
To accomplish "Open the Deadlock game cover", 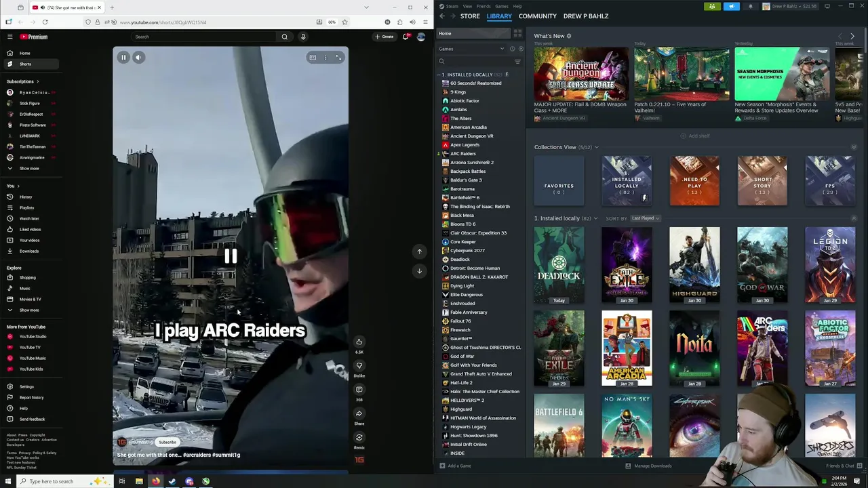I will [559, 265].
